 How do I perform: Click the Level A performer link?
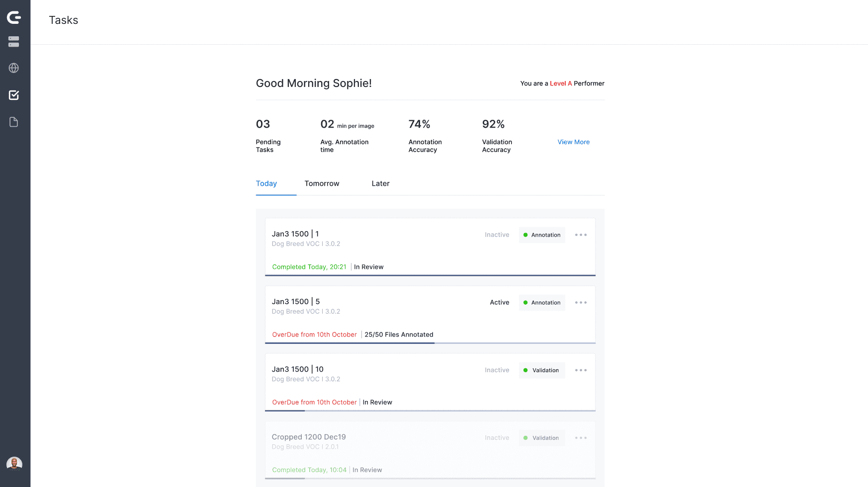[561, 83]
